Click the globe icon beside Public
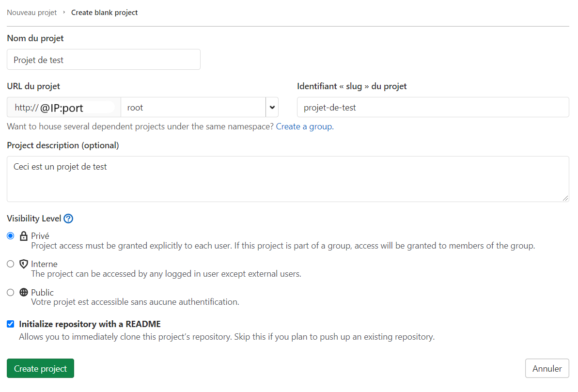Screen dimensions: 578x392 [23, 292]
